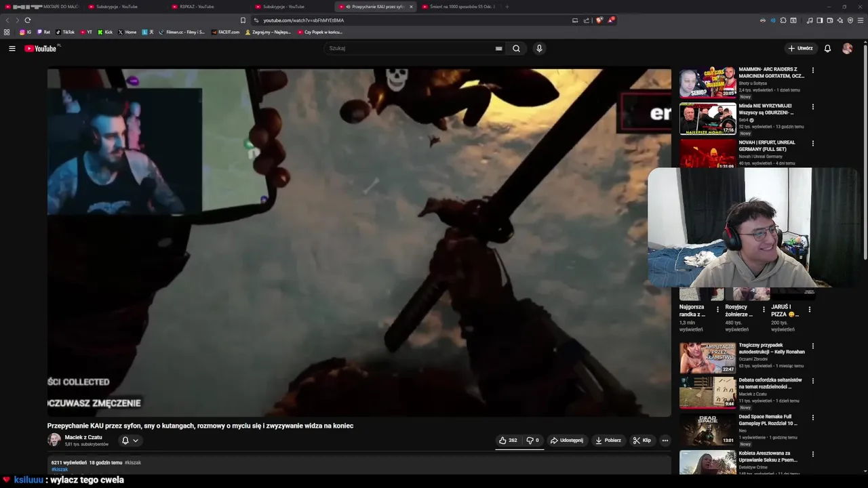Click the search magnifier button
868x488 pixels.
516,48
